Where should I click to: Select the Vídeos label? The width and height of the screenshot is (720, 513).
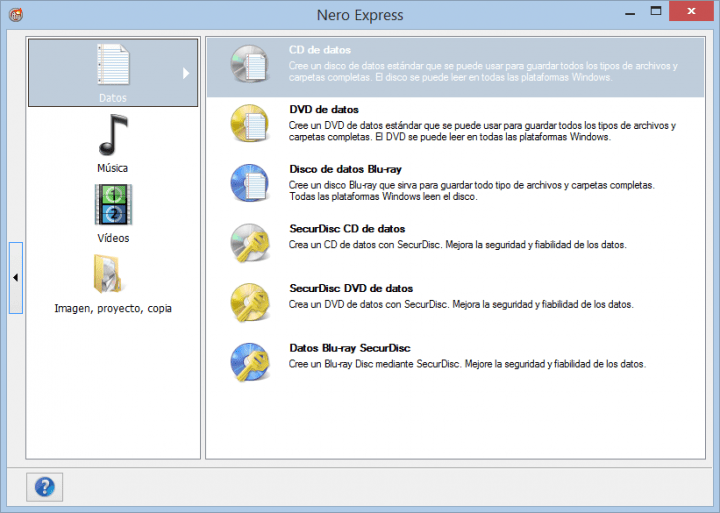(113, 238)
